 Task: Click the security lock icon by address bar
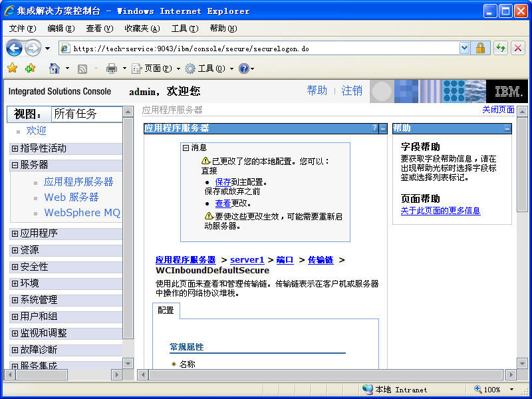pyautogui.click(x=481, y=48)
